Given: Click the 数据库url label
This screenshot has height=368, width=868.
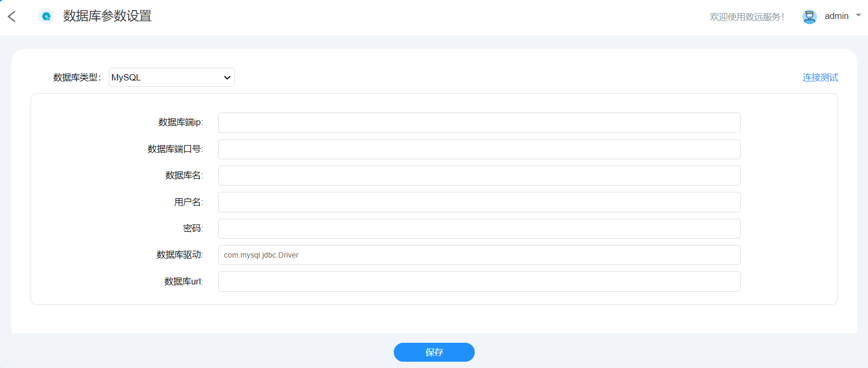Looking at the screenshot, I should 183,282.
